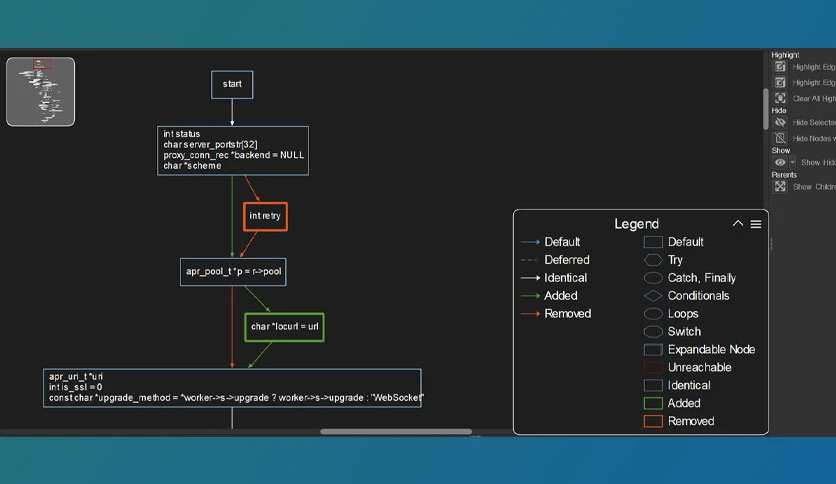Click the 'Loops' legend label
The image size is (836, 484).
tap(683, 314)
